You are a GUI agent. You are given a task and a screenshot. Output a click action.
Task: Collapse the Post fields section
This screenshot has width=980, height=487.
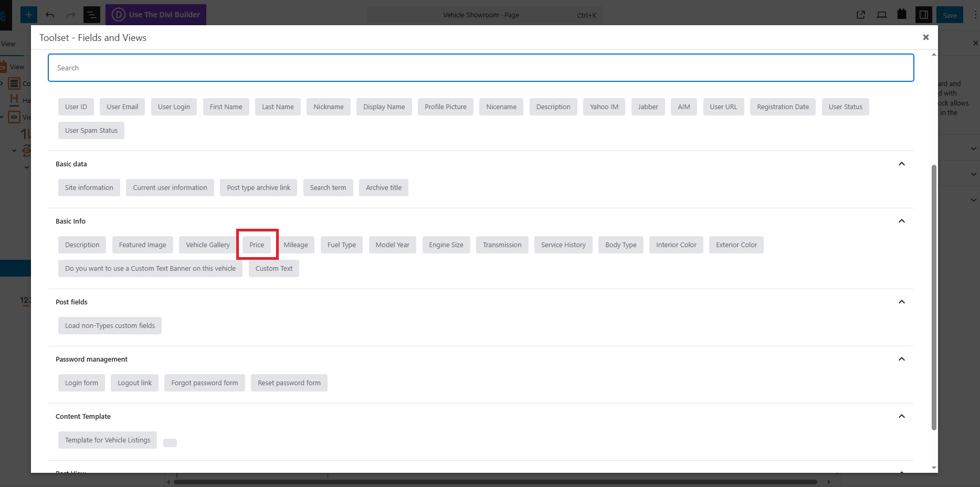(902, 302)
